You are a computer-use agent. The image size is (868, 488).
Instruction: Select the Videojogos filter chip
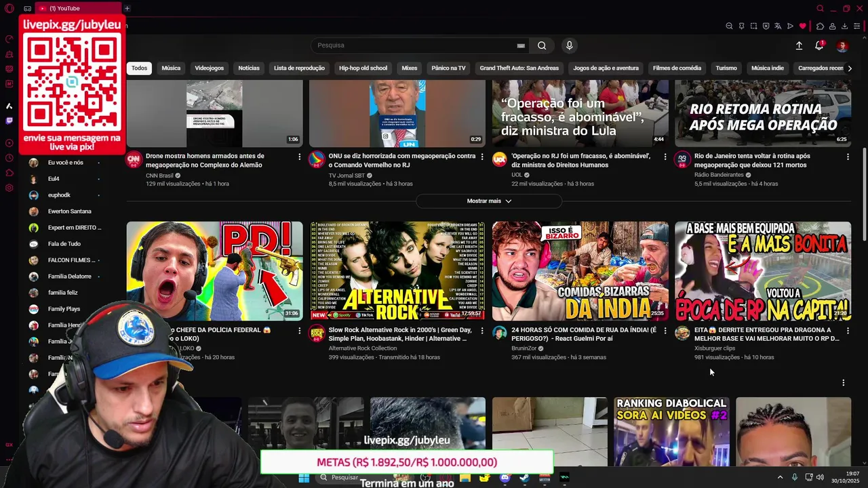coord(209,68)
